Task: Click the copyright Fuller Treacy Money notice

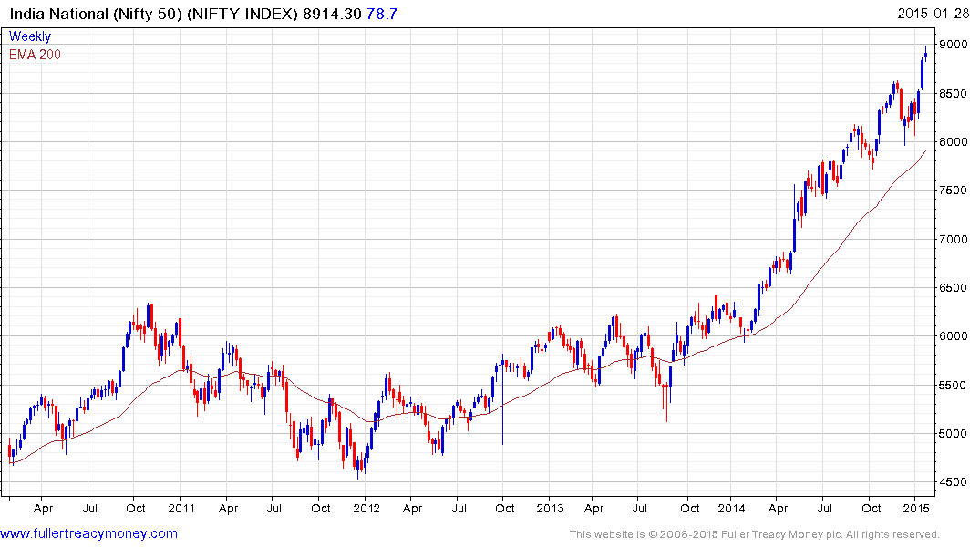Action: [755, 534]
